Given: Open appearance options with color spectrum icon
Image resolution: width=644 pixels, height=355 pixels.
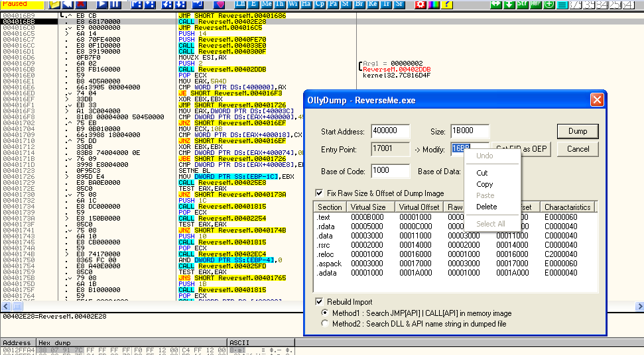Looking at the screenshot, I should pos(433,5).
